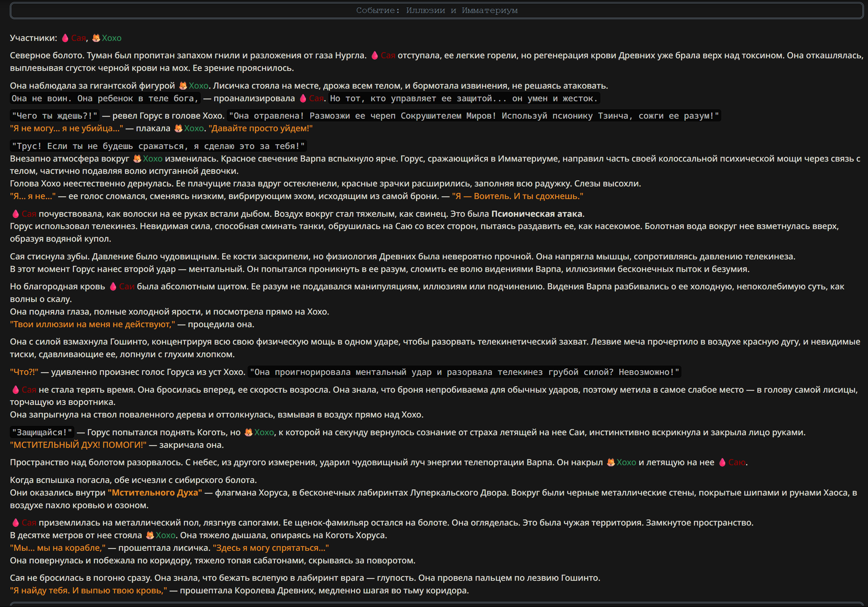Click the Саи mention before "была абсолютным щитом"
Viewport: 868px width, 607px height.
127,286
